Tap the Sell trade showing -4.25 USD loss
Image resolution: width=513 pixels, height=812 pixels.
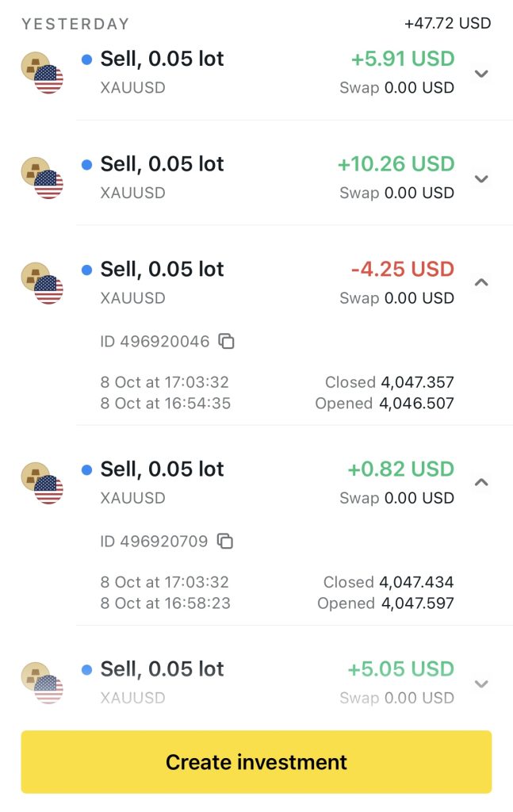click(162, 270)
